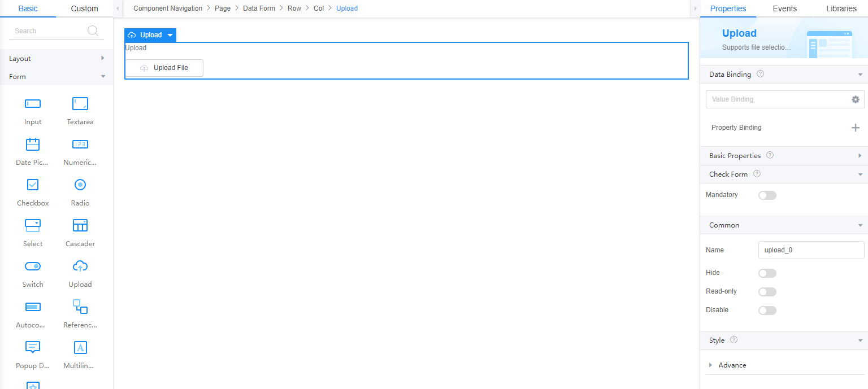The image size is (868, 389).
Task: Open help for Check Form
Action: (757, 174)
